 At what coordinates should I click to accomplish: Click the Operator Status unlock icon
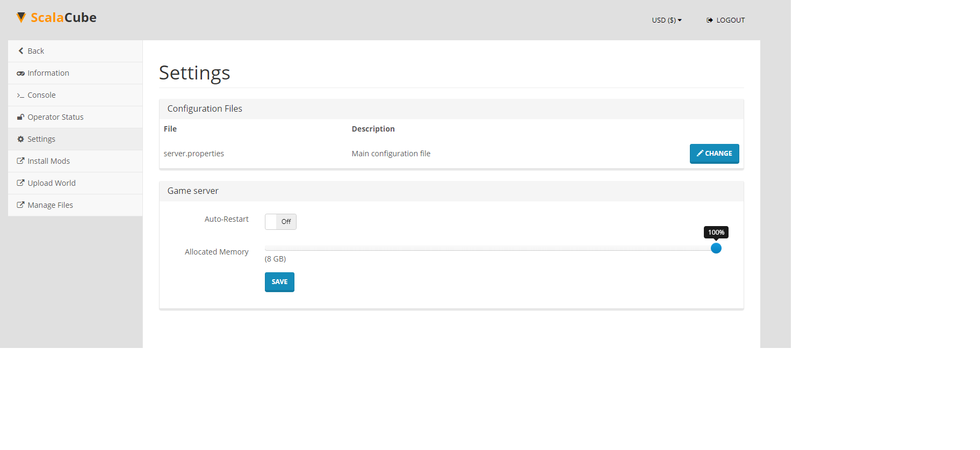tap(20, 117)
